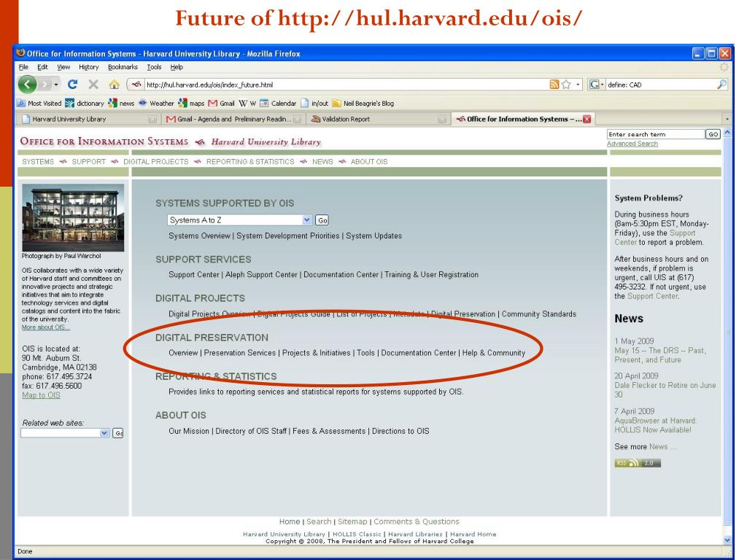Open the View menu
Screen dimensions: 747x560
pyautogui.click(x=63, y=67)
